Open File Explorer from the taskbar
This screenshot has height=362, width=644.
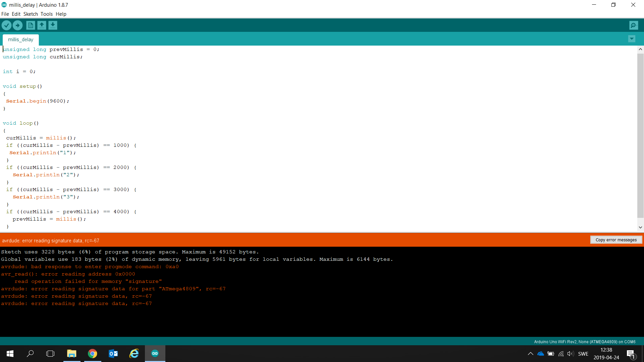coord(72,354)
